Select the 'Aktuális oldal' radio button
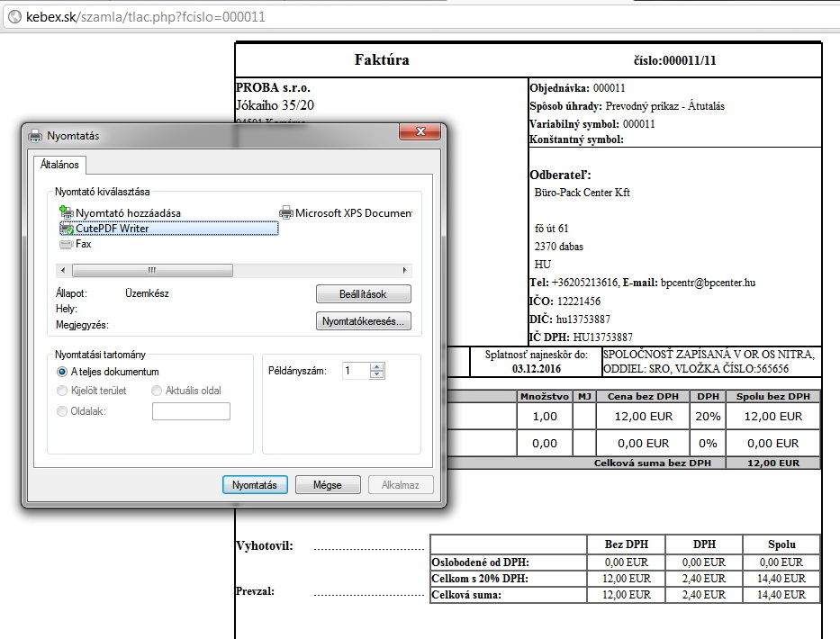Image resolution: width=840 pixels, height=639 pixels. click(157, 391)
